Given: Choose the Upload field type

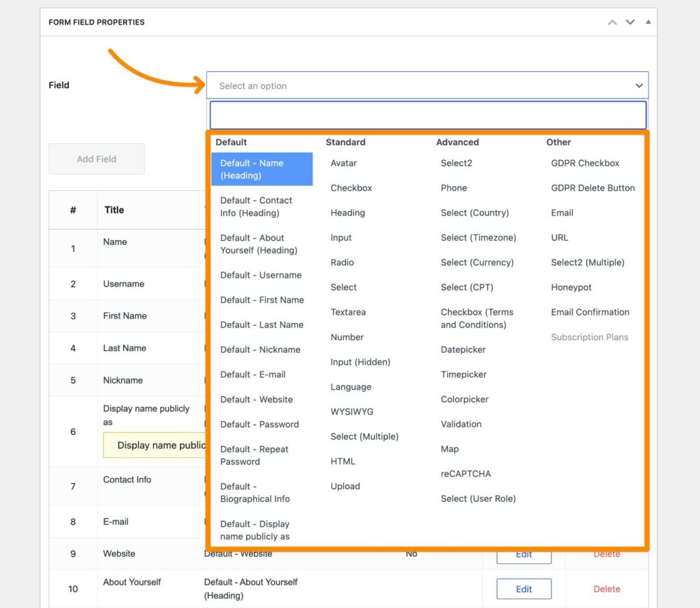Looking at the screenshot, I should (x=345, y=486).
